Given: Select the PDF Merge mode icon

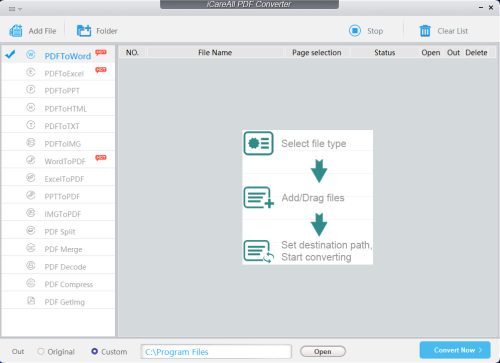Looking at the screenshot, I should tap(31, 248).
